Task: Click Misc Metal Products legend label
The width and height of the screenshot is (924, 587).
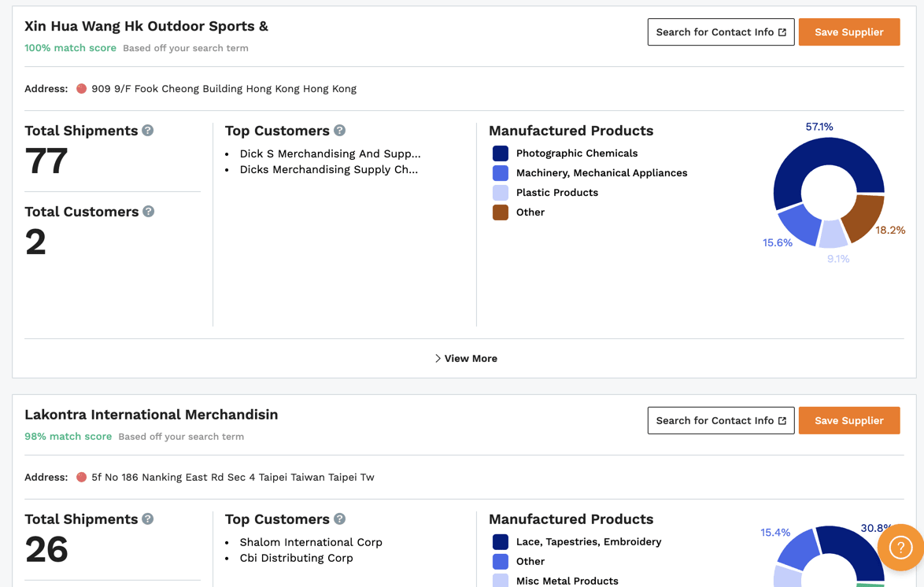Action: tap(567, 581)
